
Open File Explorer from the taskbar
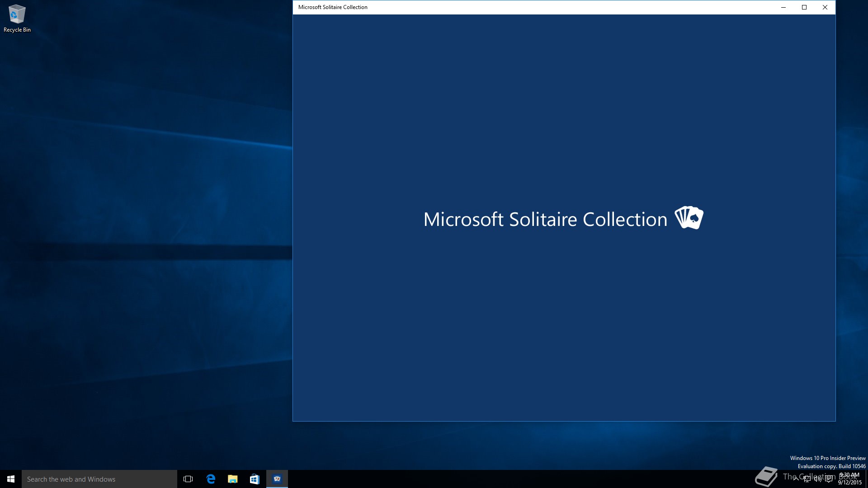pyautogui.click(x=233, y=479)
